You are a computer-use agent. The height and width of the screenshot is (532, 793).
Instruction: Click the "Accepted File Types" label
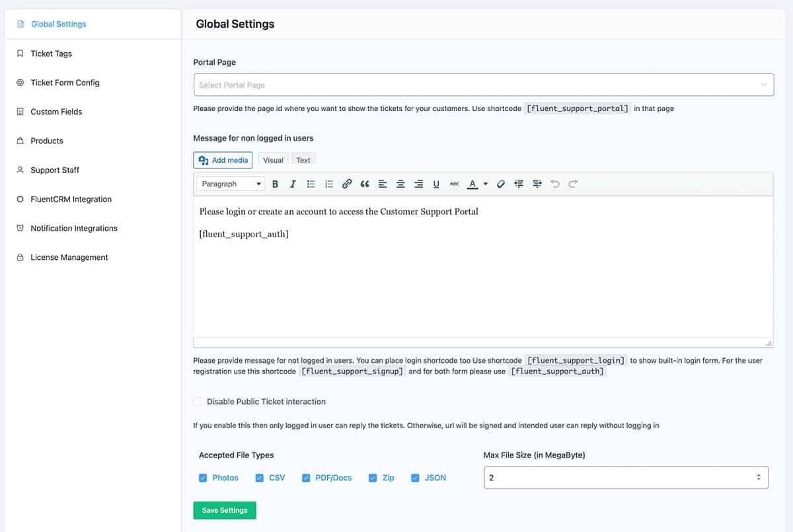pyautogui.click(x=236, y=455)
